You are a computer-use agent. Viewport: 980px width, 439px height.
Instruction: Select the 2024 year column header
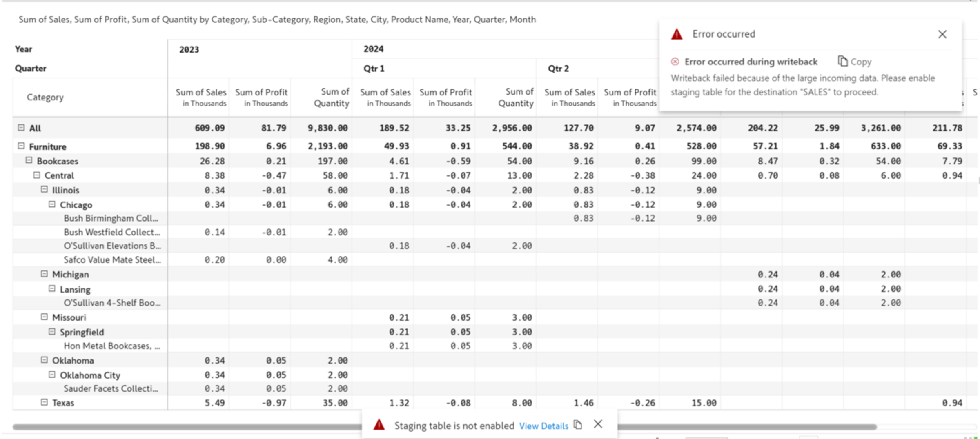pos(373,49)
